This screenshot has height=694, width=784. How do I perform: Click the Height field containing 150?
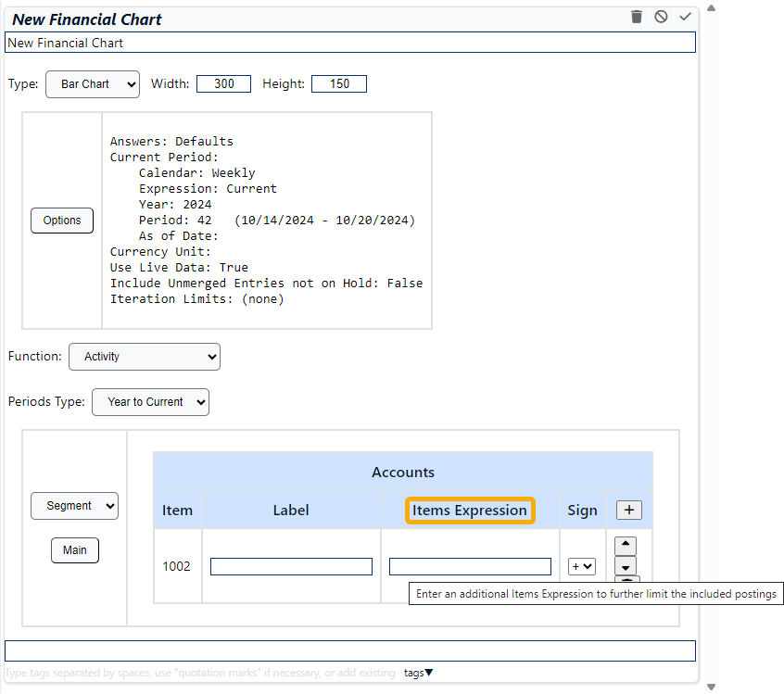[x=339, y=84]
